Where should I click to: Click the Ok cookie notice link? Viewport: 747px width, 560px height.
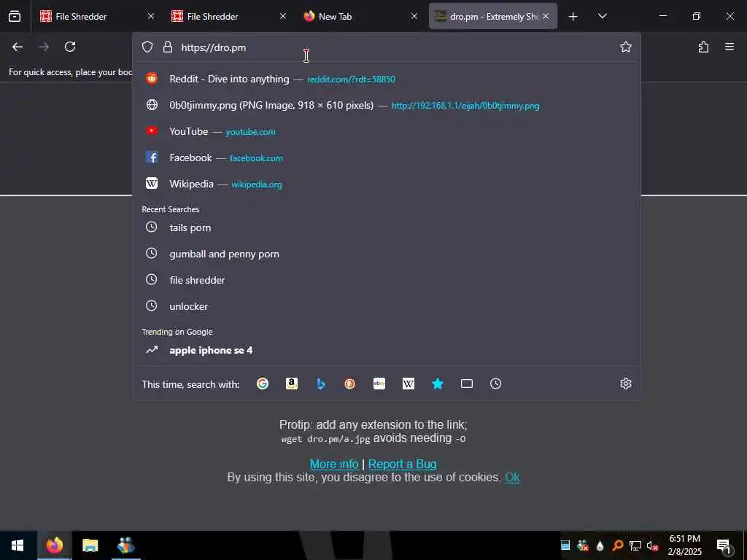coord(512,477)
